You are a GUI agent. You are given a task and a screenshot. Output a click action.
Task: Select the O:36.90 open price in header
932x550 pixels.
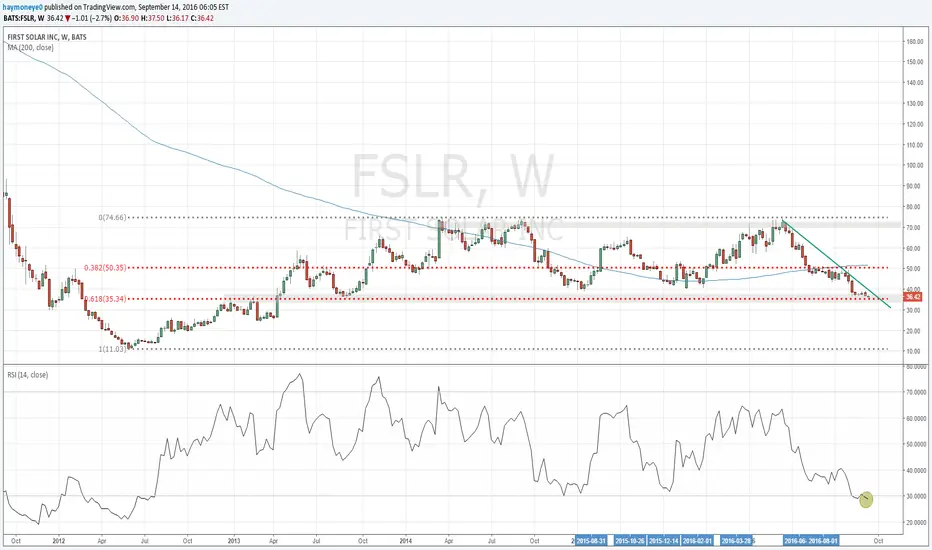[x=127, y=18]
